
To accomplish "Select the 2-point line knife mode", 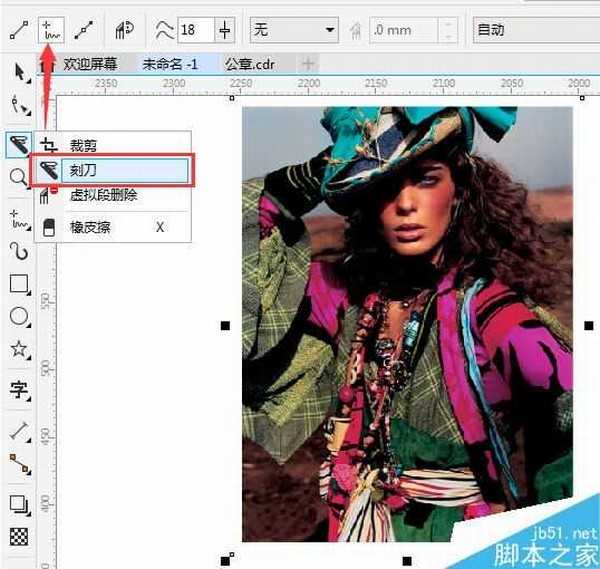I will point(17,30).
